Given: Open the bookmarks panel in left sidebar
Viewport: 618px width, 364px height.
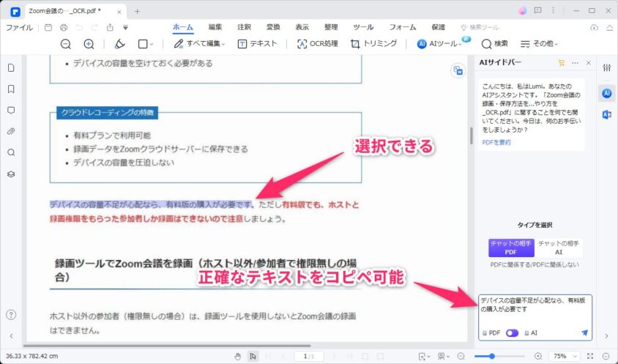Looking at the screenshot, I should 11,89.
